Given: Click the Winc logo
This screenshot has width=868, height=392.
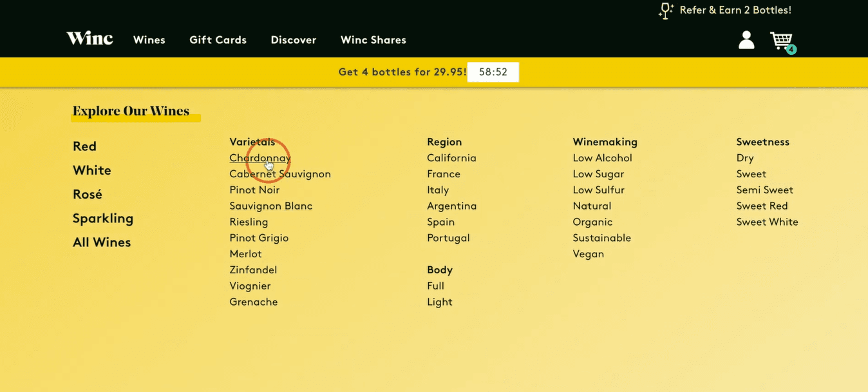Looking at the screenshot, I should 90,39.
